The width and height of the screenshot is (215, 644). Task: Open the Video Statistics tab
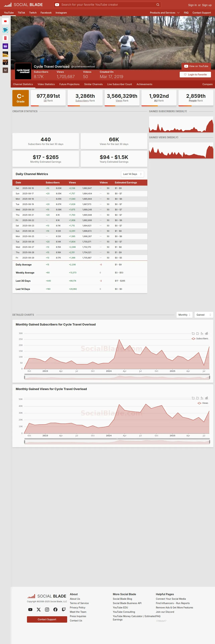pos(46,84)
